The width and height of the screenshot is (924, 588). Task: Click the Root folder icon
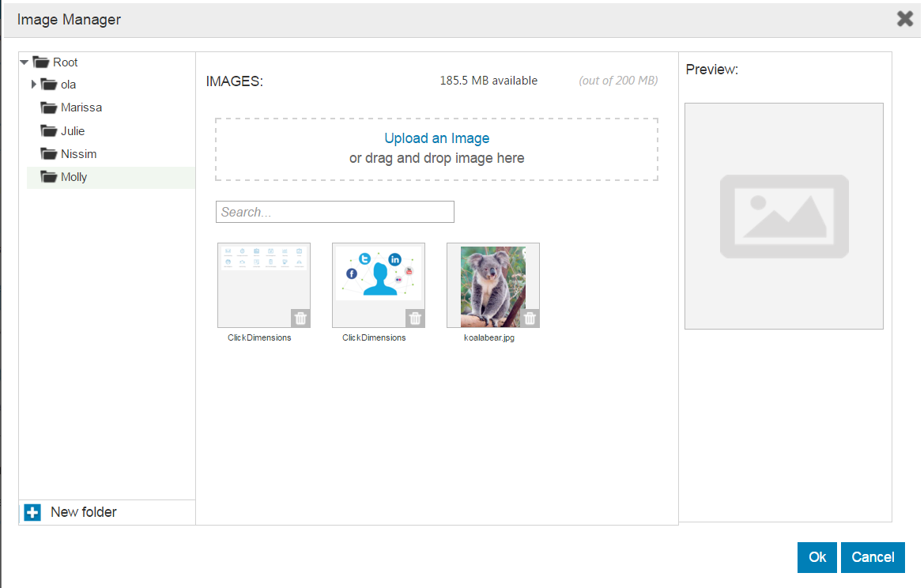pyautogui.click(x=41, y=62)
